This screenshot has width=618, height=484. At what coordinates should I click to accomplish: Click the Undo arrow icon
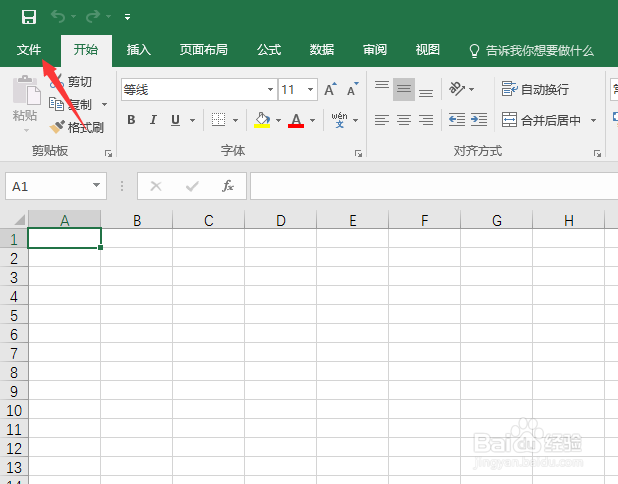tap(58, 17)
